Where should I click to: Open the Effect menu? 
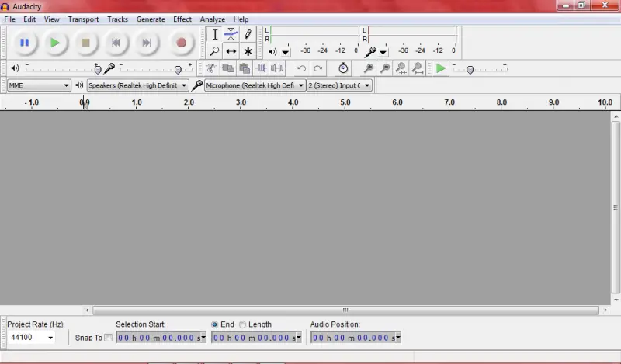[182, 19]
